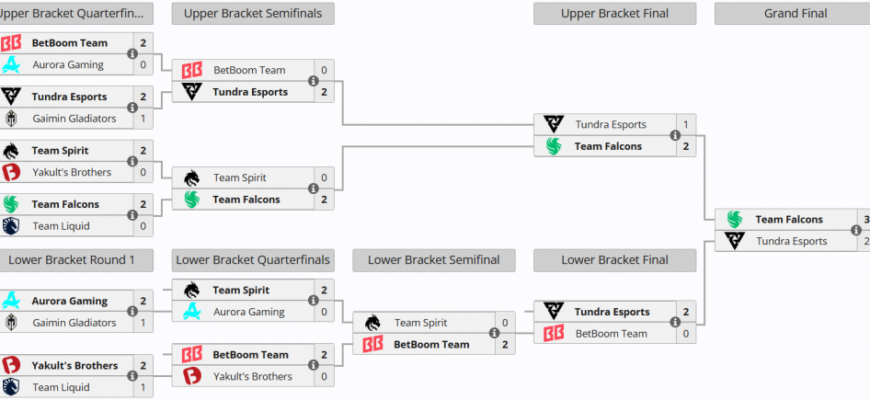
Task: Select the Lower Bracket Final header
Action: coord(615,260)
